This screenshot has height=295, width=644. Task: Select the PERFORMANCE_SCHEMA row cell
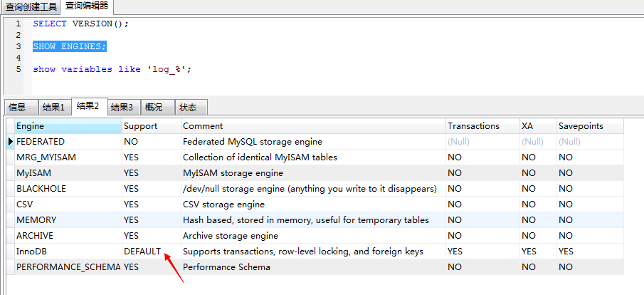[x=68, y=267]
